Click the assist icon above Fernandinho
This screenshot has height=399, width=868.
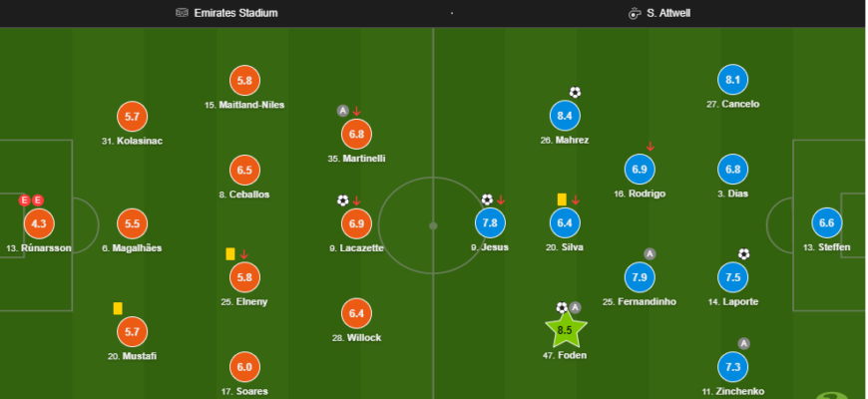[x=651, y=254]
